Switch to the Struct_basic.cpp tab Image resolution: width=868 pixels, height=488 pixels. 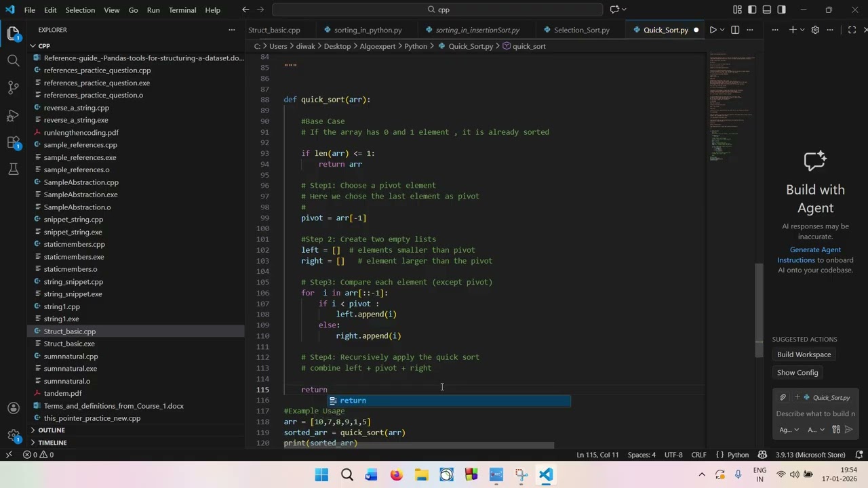point(274,30)
